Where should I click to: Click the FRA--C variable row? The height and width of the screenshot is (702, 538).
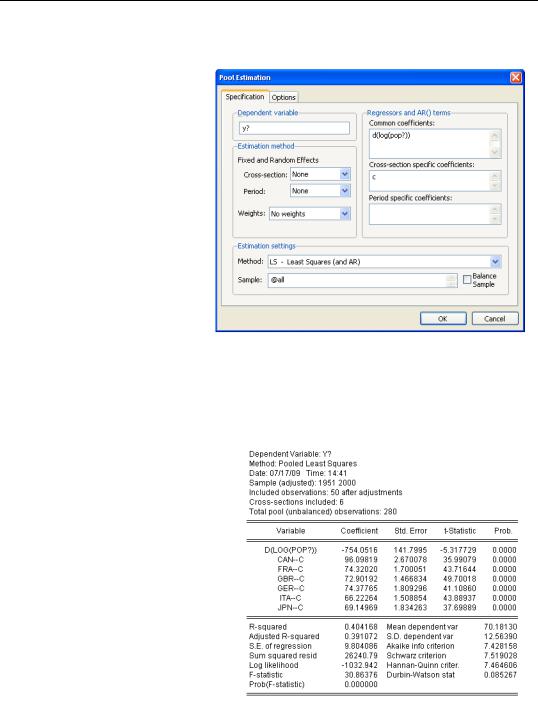[x=382, y=569]
